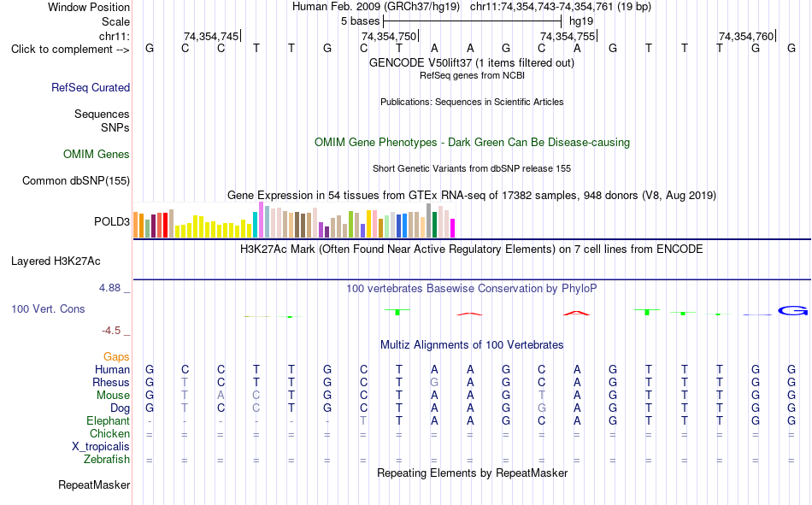The height and width of the screenshot is (505, 812).
Task: Select the Elephant species row label
Action: 109,420
